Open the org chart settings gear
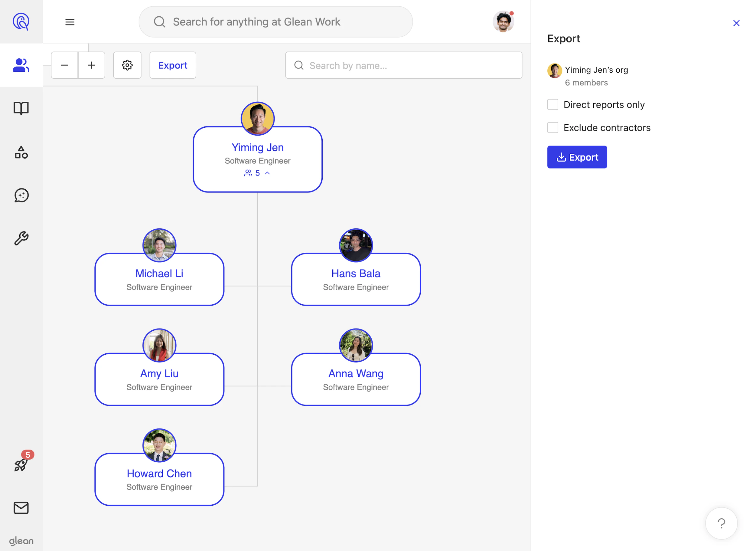The height and width of the screenshot is (551, 756). [127, 65]
